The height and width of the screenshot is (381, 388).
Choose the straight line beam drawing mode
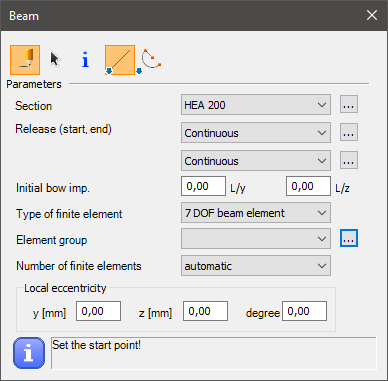(x=120, y=60)
